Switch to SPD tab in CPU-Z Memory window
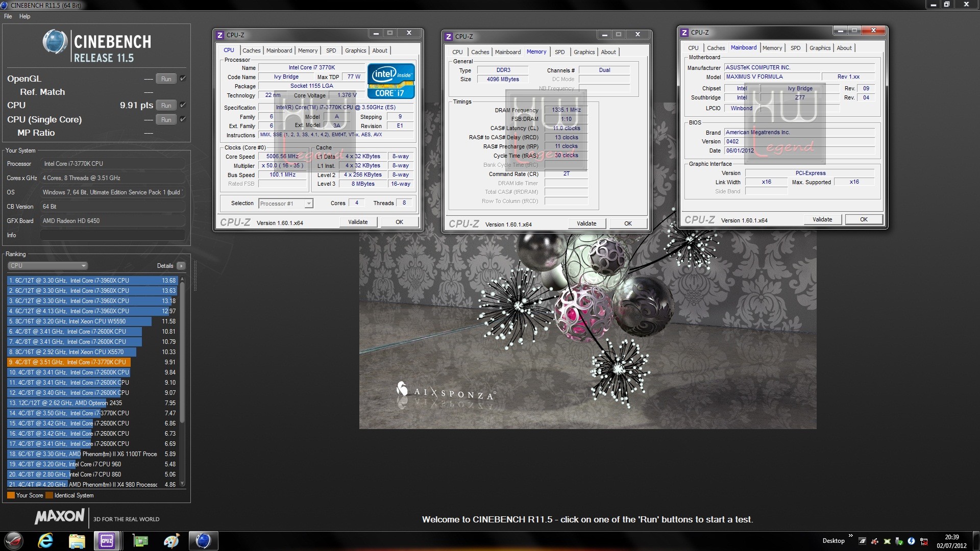 click(560, 52)
